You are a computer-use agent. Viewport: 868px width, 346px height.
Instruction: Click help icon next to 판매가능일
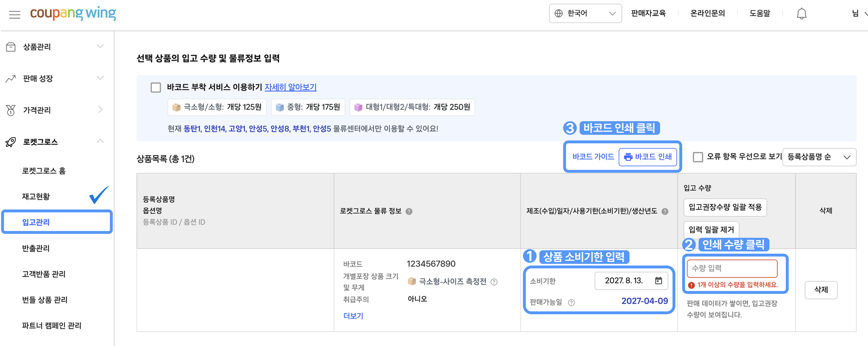coord(572,303)
